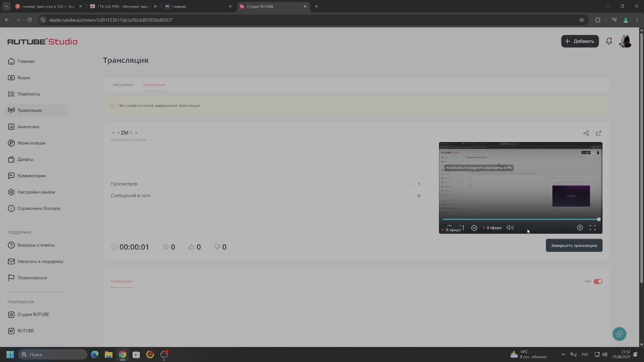Image resolution: width=644 pixels, height=362 pixels.
Task: Switch to the Настройки tab
Action: [x=123, y=84]
